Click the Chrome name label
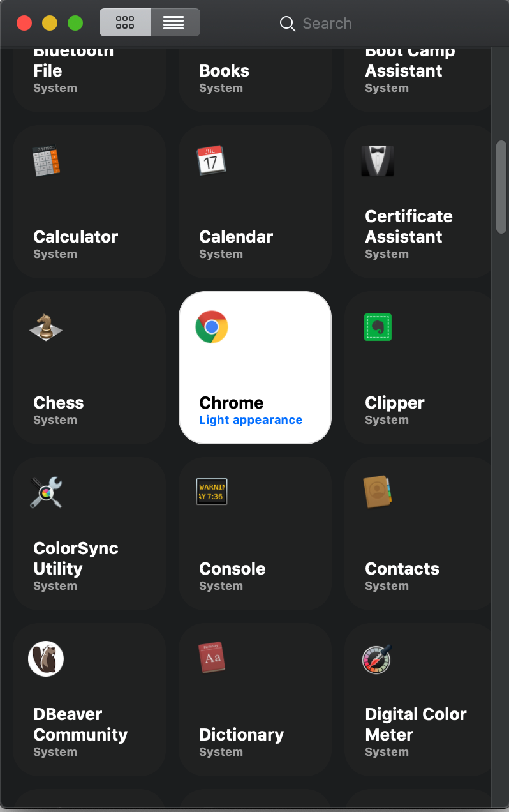 click(x=231, y=403)
